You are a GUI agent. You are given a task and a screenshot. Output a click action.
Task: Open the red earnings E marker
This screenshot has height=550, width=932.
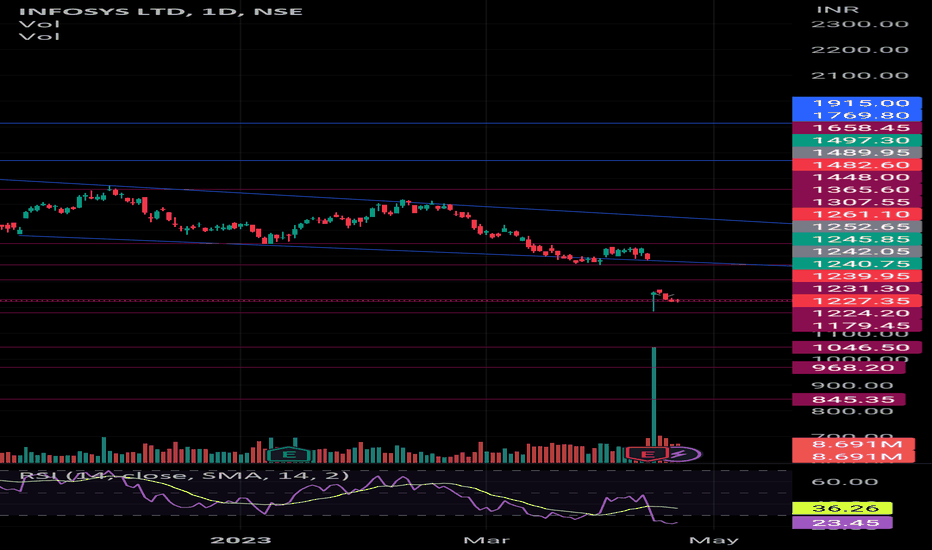click(648, 455)
